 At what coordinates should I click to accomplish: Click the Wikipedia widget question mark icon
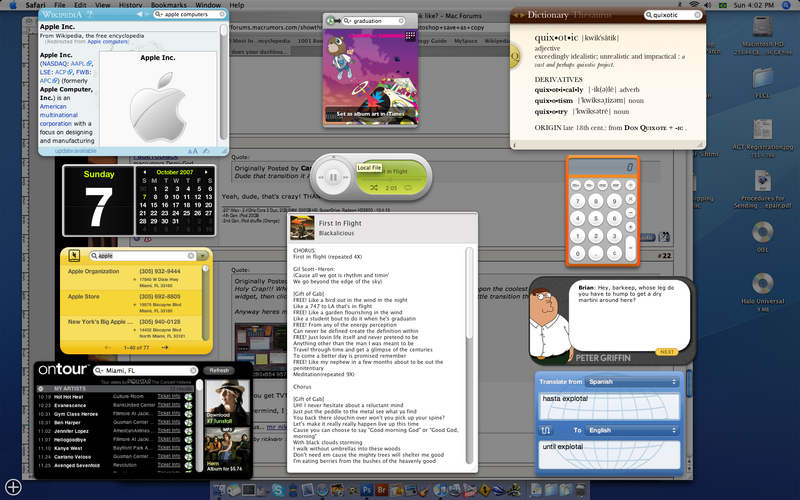[x=90, y=14]
